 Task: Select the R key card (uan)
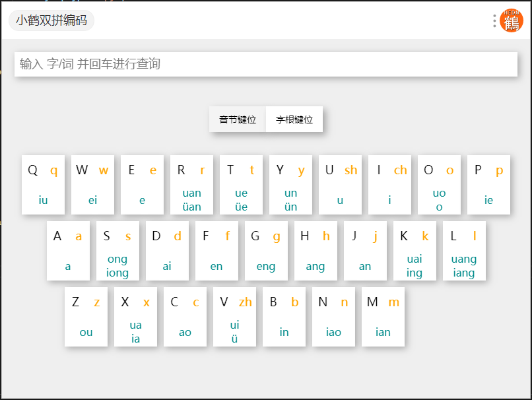[x=191, y=185]
